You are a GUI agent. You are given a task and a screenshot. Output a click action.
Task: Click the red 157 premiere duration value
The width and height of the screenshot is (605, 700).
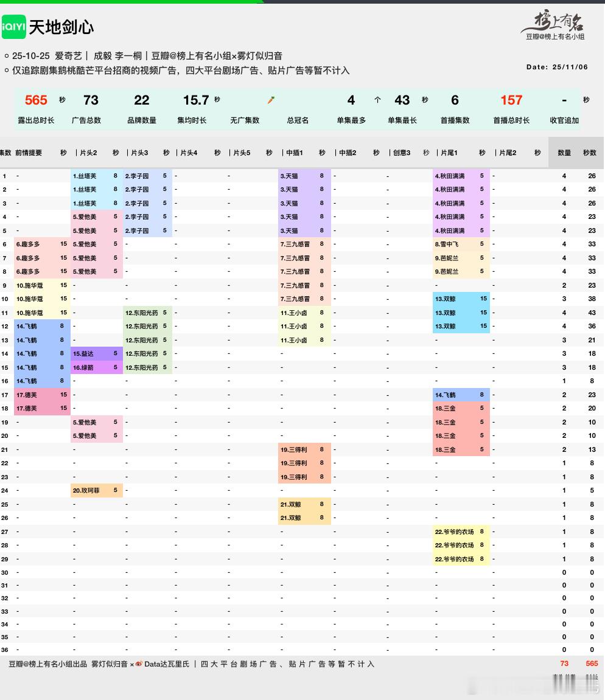tap(511, 100)
